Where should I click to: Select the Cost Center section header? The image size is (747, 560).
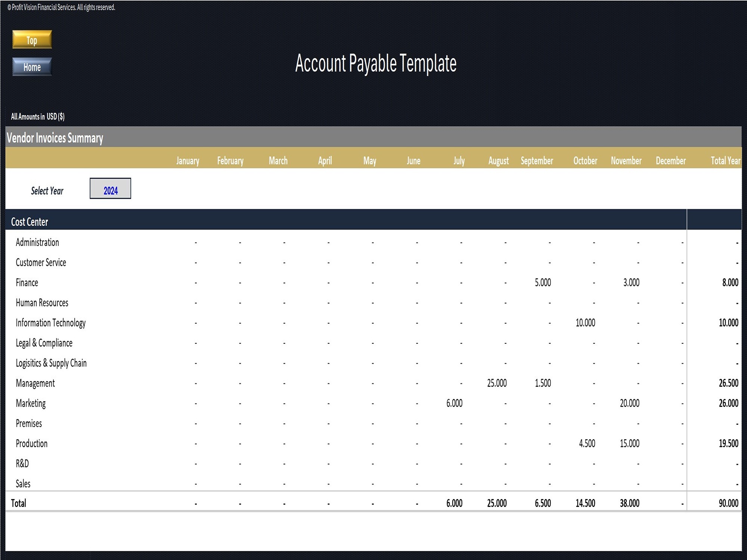tap(29, 222)
